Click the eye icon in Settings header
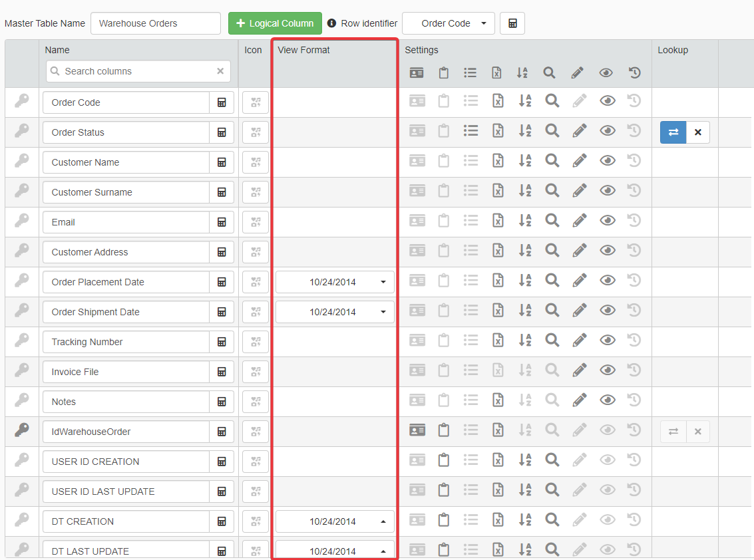The image size is (754, 560). (x=606, y=73)
